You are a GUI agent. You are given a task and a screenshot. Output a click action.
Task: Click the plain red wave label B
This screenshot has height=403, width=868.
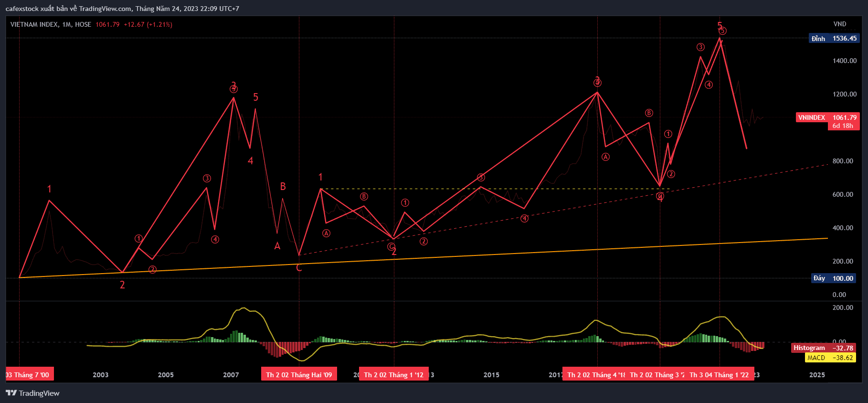[283, 186]
